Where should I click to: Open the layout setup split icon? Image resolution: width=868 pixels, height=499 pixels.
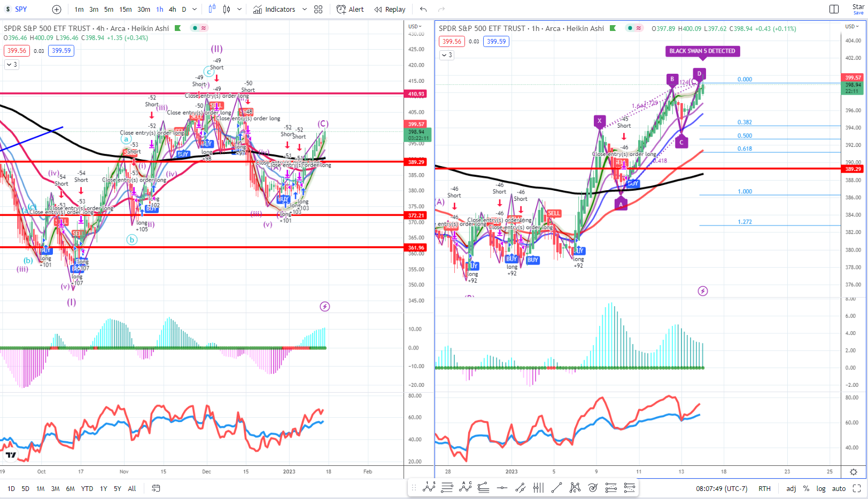834,9
